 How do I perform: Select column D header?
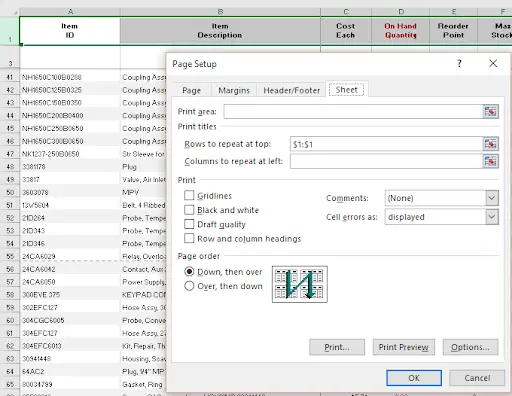coord(401,12)
